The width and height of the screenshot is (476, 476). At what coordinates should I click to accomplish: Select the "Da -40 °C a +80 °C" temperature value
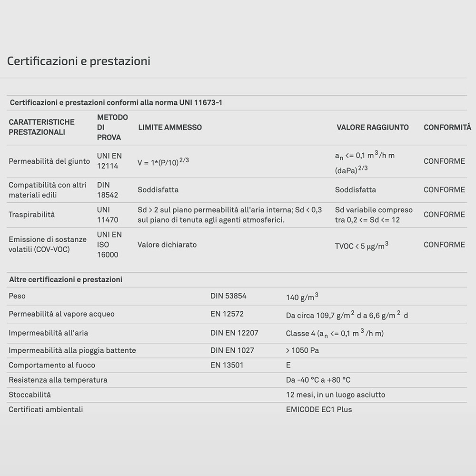318,380
